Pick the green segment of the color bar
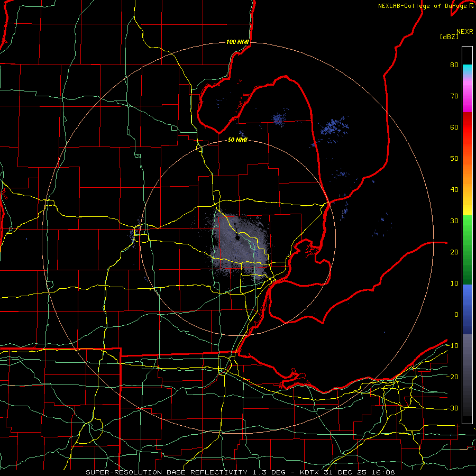Viewport: 476px width, 476px height. coord(467,250)
